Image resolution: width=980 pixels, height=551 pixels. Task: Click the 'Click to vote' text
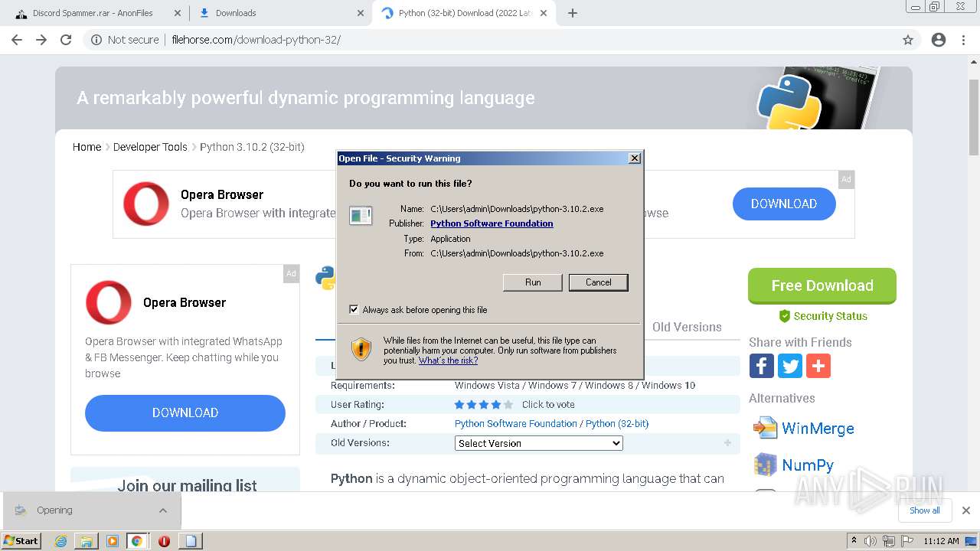tap(548, 405)
